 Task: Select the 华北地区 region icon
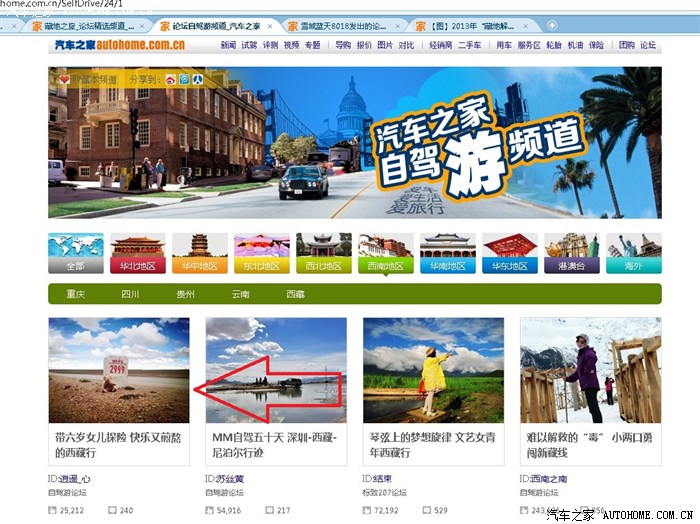click(137, 253)
